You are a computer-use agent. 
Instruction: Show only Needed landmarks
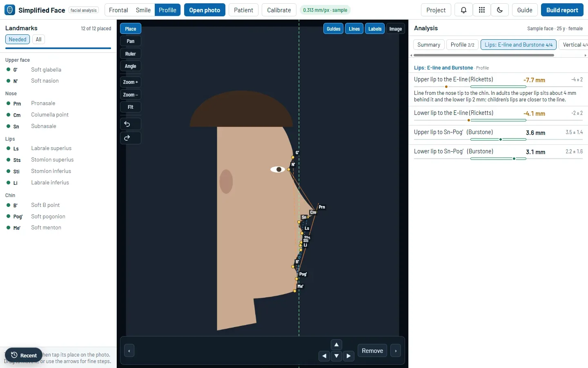[x=18, y=39]
